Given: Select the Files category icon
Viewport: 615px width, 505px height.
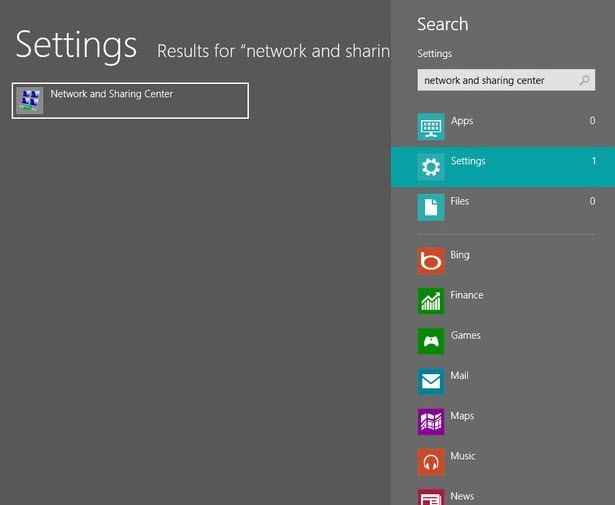Looking at the screenshot, I should point(431,207).
